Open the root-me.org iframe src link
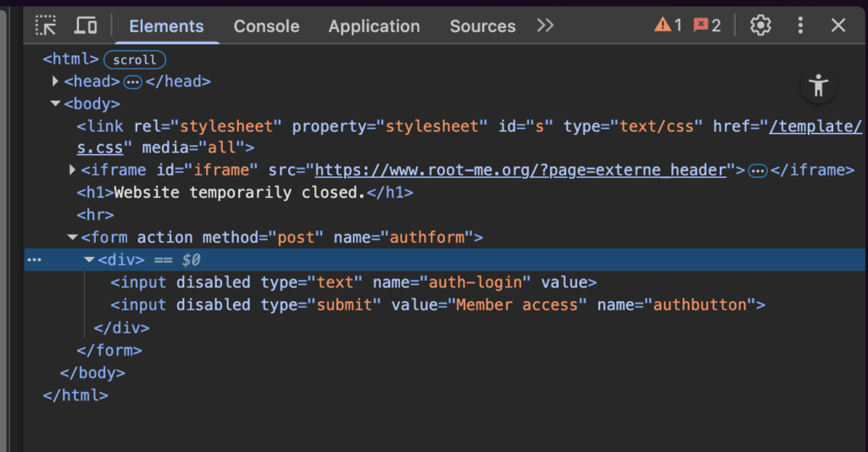The width and height of the screenshot is (868, 452). click(521, 170)
